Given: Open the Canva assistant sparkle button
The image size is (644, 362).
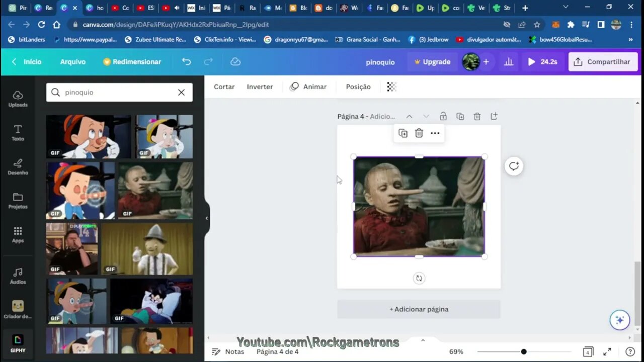Looking at the screenshot, I should tap(620, 320).
